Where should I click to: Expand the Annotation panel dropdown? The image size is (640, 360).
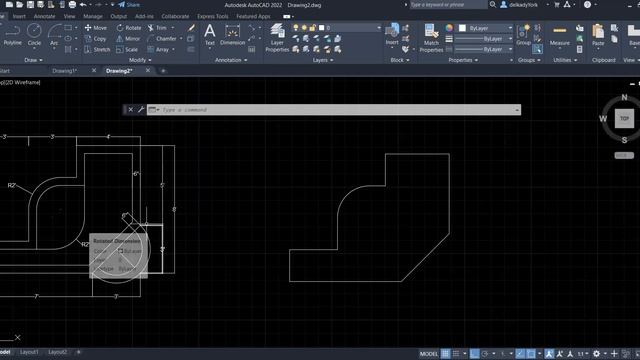231,60
